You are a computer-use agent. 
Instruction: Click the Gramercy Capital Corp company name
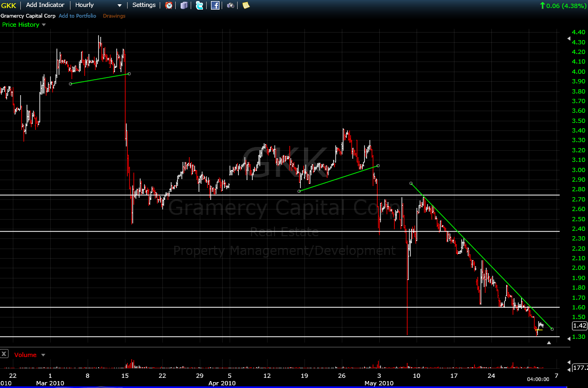coord(28,15)
